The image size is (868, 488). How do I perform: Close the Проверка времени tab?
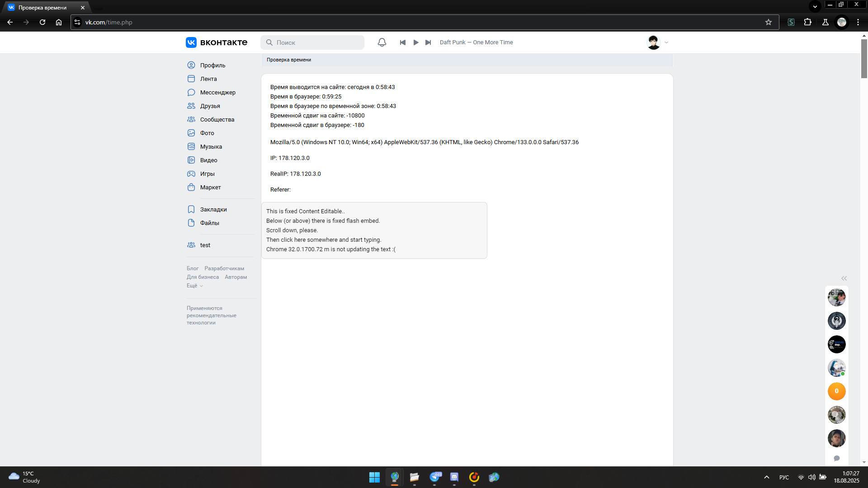(x=83, y=8)
